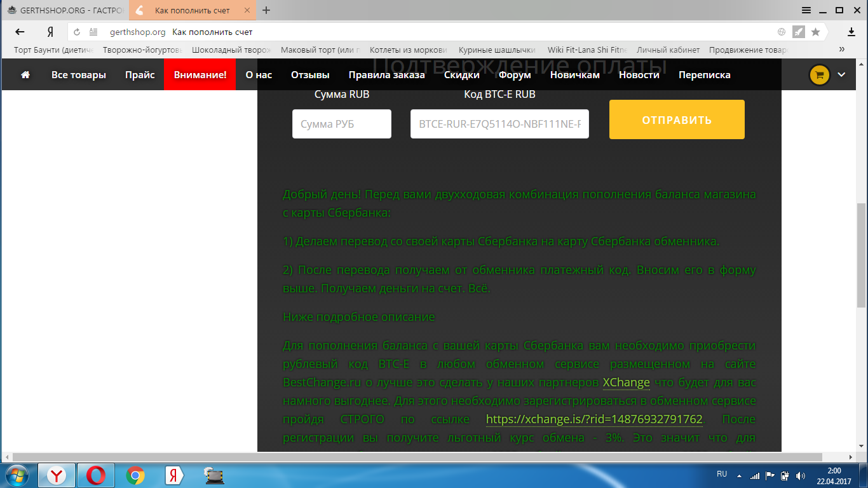
Task: Follow the XChange partner link
Action: (x=626, y=383)
